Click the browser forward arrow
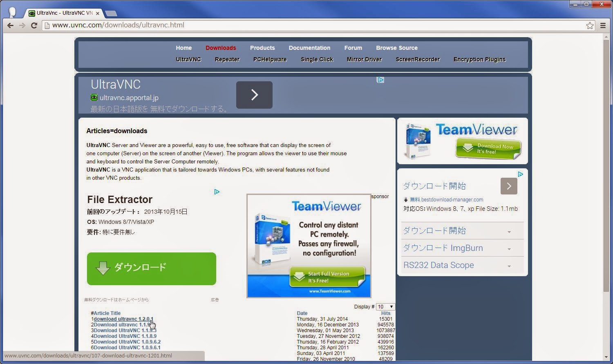The height and width of the screenshot is (364, 613). tap(22, 25)
